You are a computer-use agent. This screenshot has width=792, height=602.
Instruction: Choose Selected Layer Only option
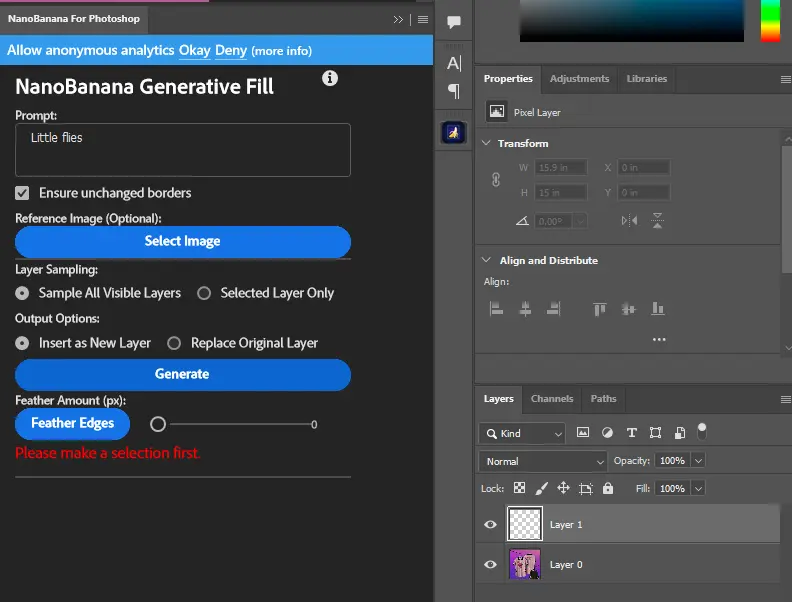pos(204,293)
